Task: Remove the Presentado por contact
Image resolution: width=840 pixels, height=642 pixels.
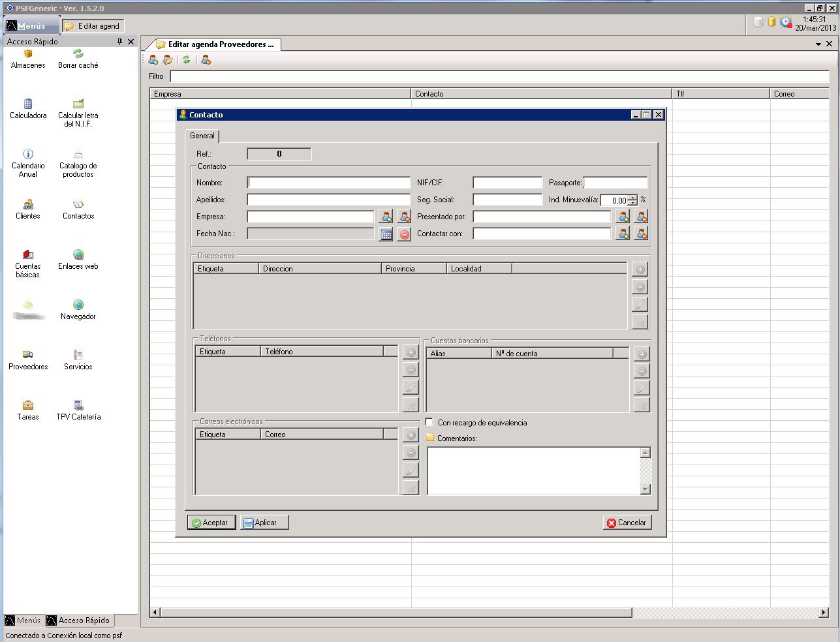Action: click(x=642, y=217)
